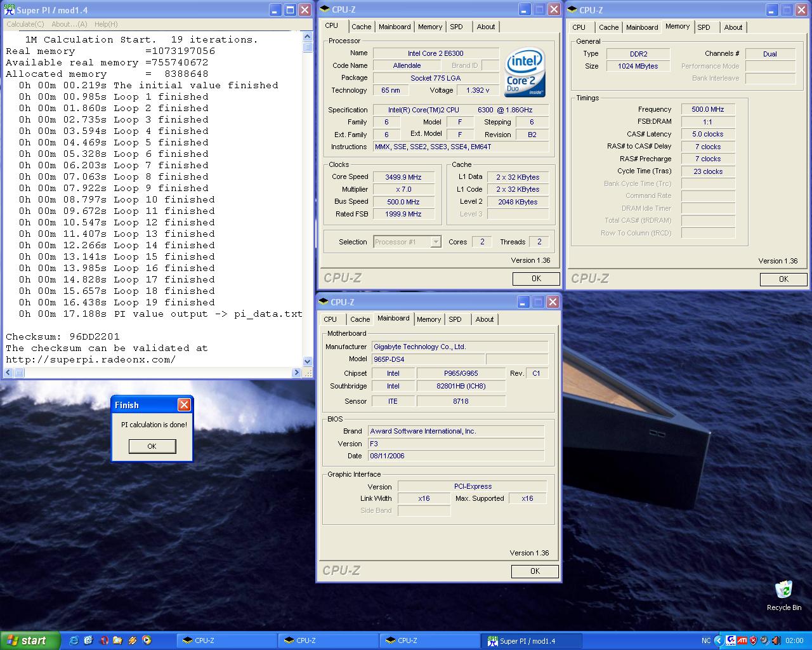Switch to Super PI / mod1.4 taskbar button
This screenshot has width=812, height=650.
(531, 641)
